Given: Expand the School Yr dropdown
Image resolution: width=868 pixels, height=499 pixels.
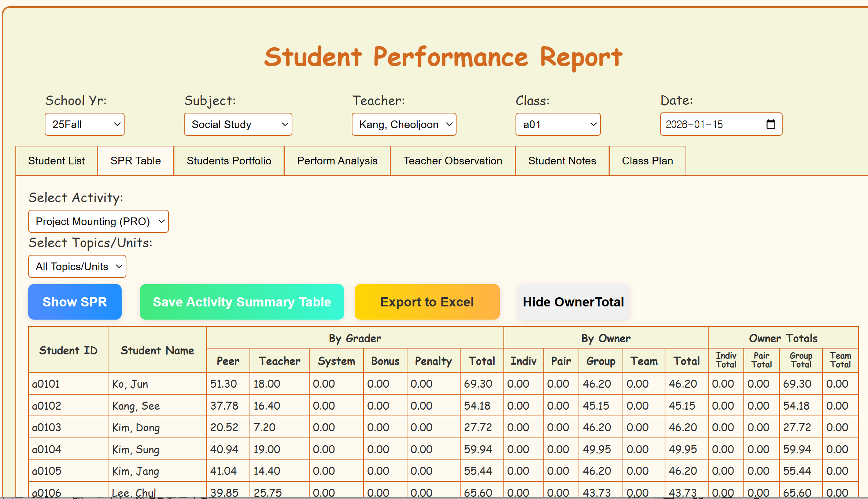Looking at the screenshot, I should (84, 124).
